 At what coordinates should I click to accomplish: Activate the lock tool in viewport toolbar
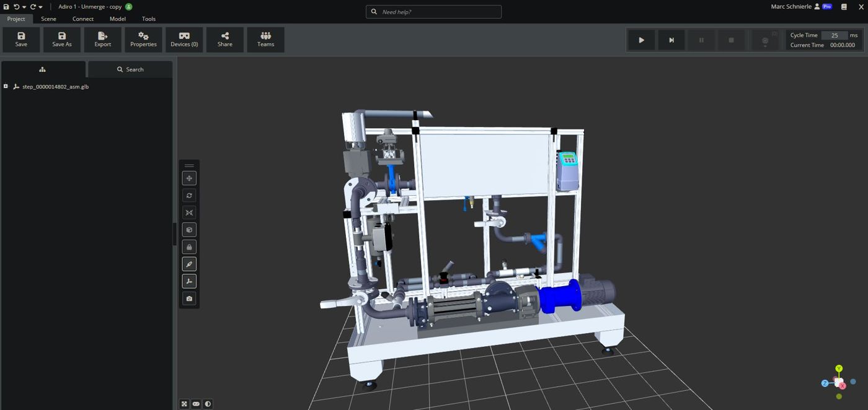tap(189, 247)
